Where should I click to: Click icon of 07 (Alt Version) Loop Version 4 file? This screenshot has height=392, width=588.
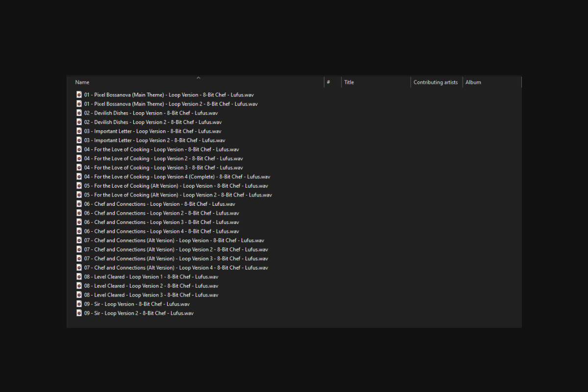pyautogui.click(x=79, y=268)
